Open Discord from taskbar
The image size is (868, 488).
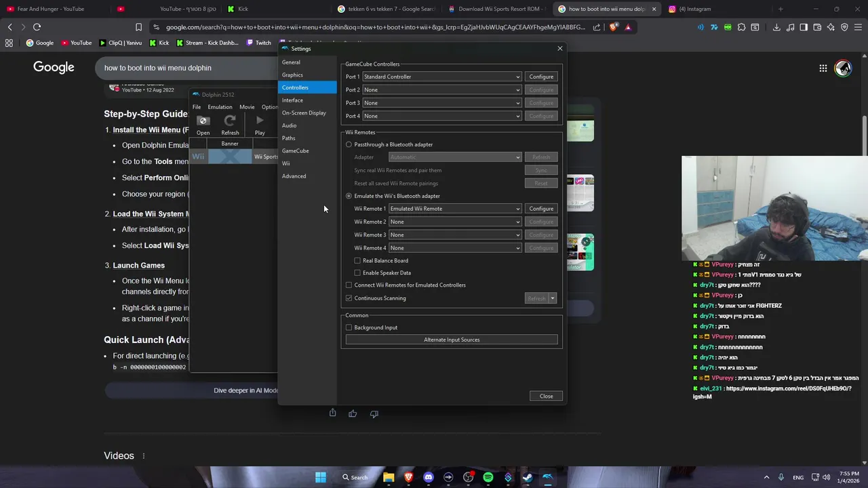coord(428,477)
